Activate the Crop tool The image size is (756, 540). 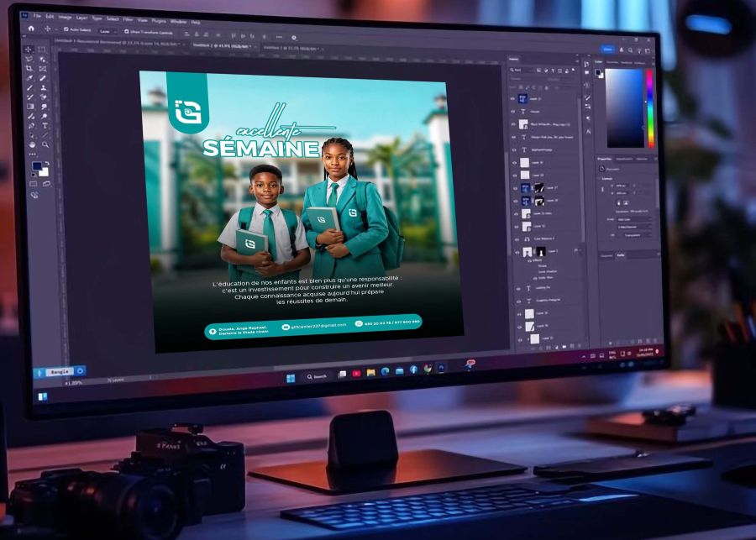[29, 69]
